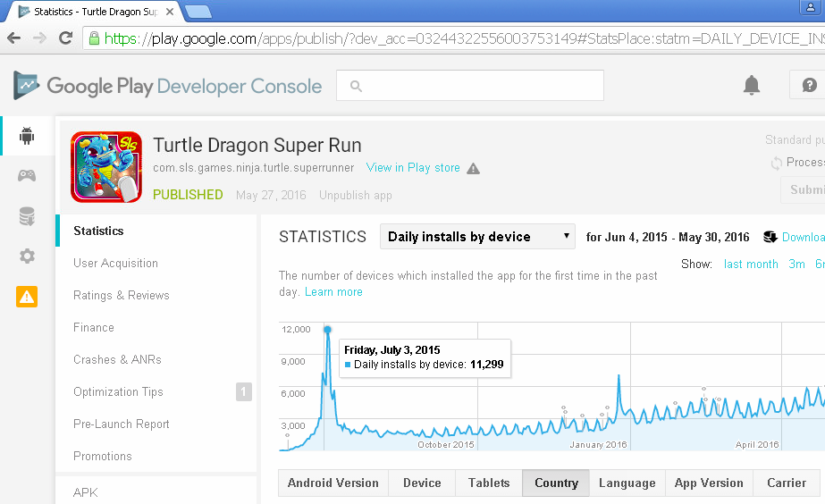Click the Learn more link
Screen dimensions: 825x504
coord(333,292)
